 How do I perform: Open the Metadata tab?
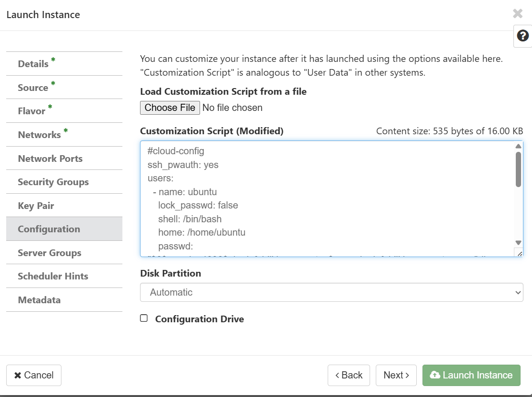39,300
